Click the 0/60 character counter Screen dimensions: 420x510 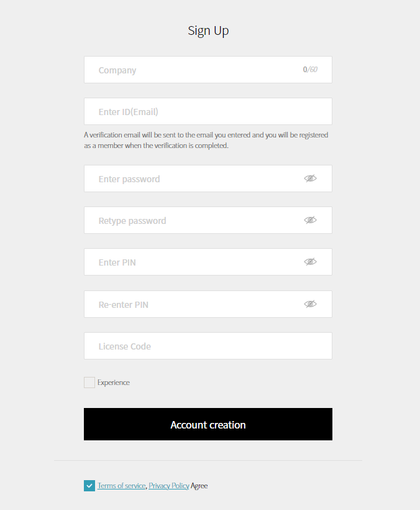click(310, 70)
